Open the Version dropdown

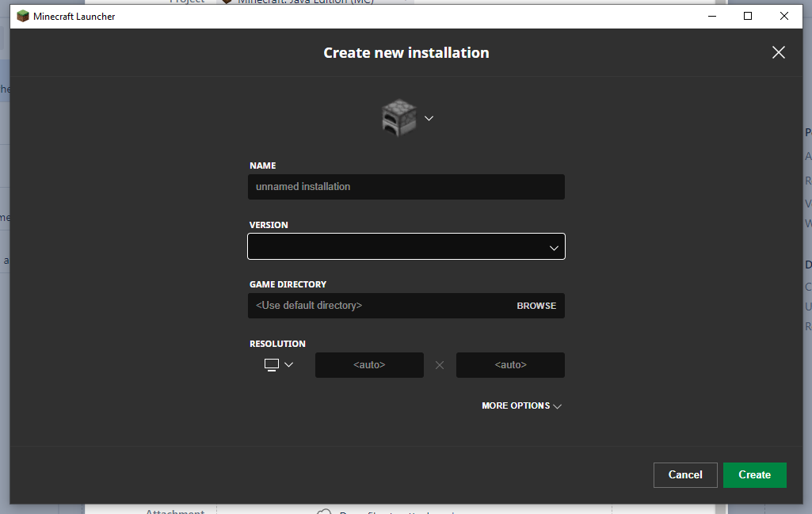(406, 246)
